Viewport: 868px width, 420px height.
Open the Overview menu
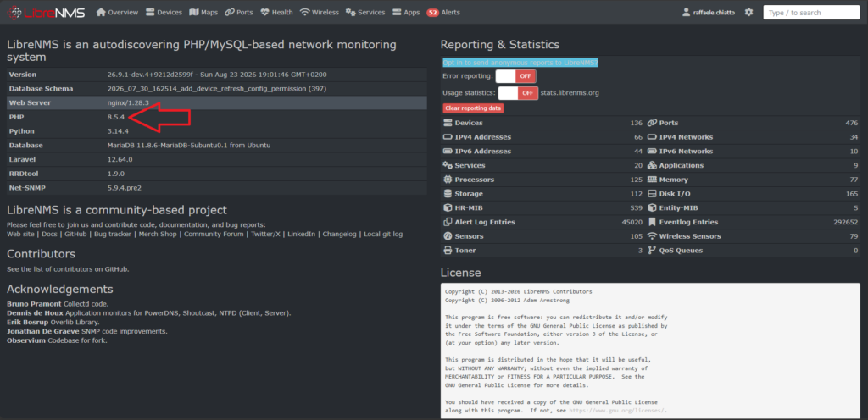pyautogui.click(x=117, y=12)
